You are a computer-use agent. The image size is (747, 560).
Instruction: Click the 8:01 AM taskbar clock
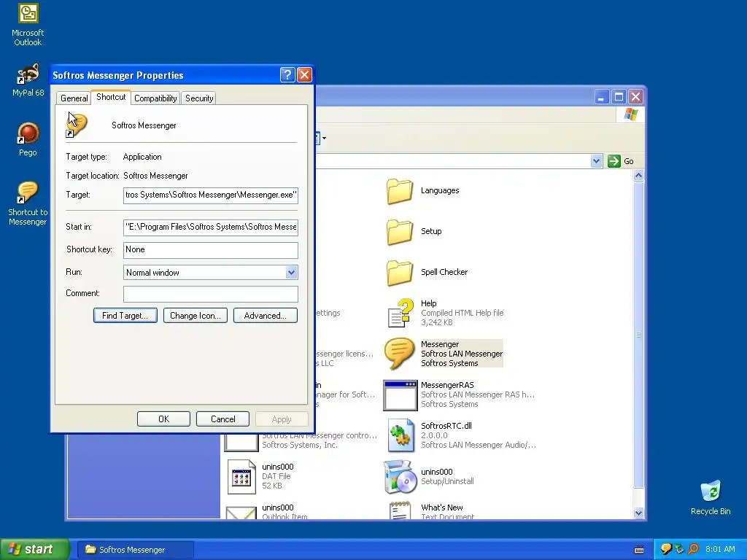pyautogui.click(x=720, y=549)
